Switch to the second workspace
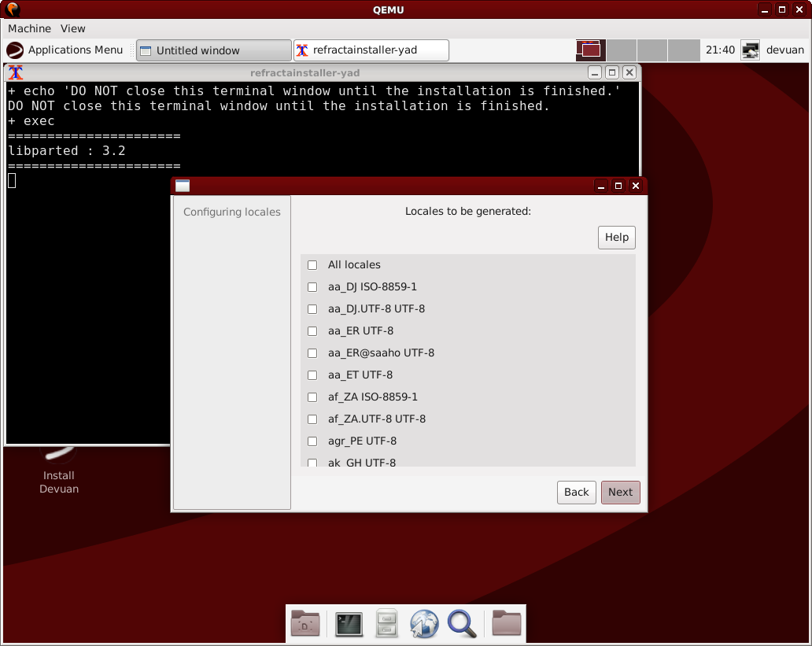Viewport: 812px width, 646px height. (622, 50)
